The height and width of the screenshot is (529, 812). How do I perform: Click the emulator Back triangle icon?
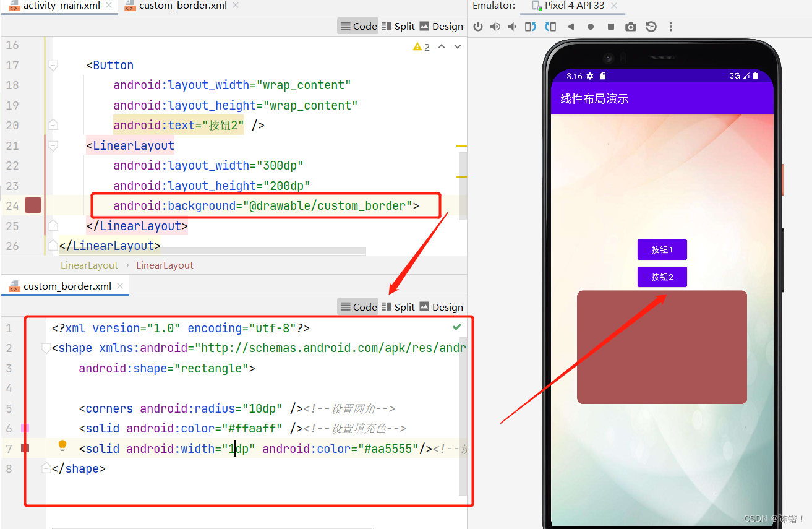(x=571, y=27)
